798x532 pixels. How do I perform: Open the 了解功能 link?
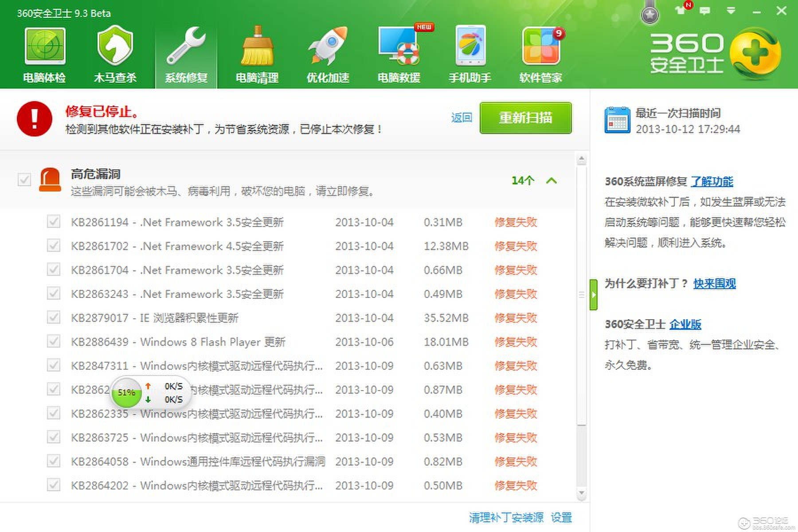point(712,181)
